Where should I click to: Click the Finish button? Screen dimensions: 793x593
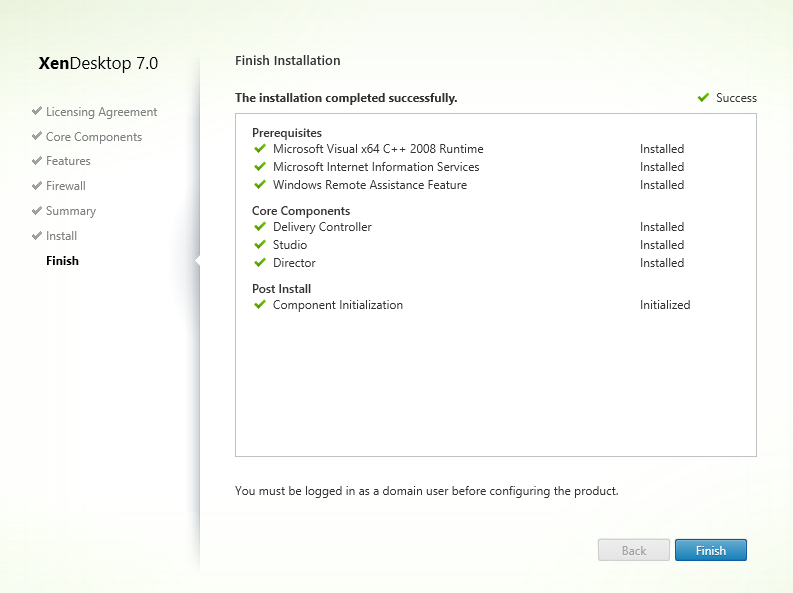click(x=710, y=550)
